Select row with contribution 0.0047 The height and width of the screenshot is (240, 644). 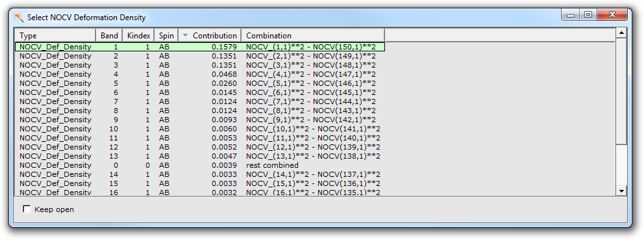pyautogui.click(x=200, y=156)
